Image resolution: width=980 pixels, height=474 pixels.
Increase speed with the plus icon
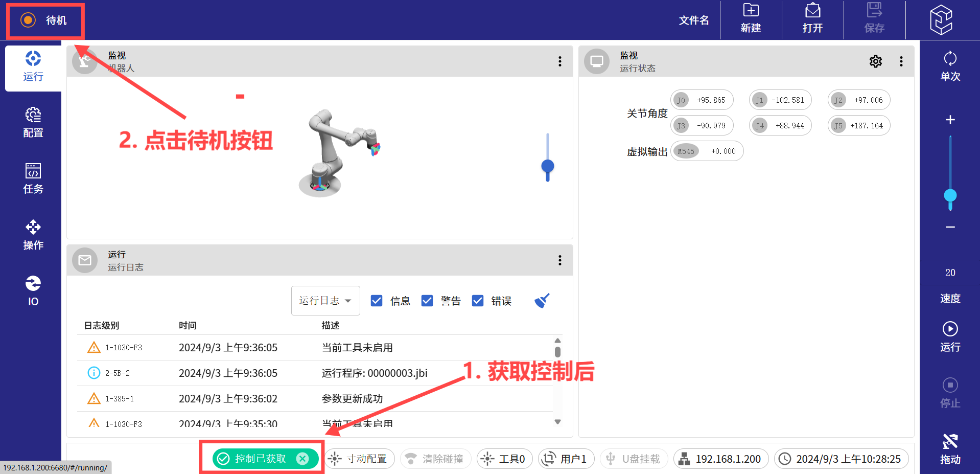950,120
